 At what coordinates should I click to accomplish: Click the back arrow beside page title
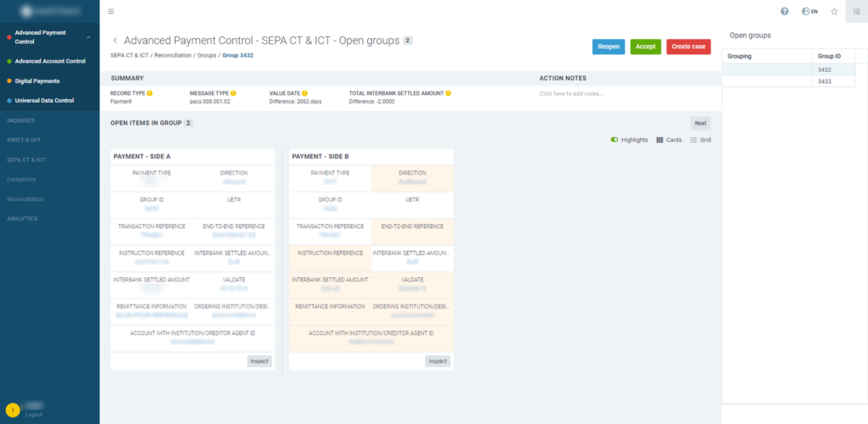click(x=115, y=41)
